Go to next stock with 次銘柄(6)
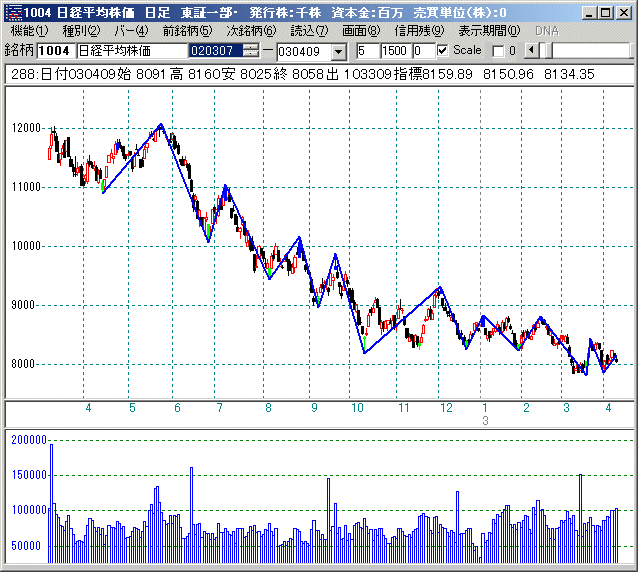 (x=249, y=31)
